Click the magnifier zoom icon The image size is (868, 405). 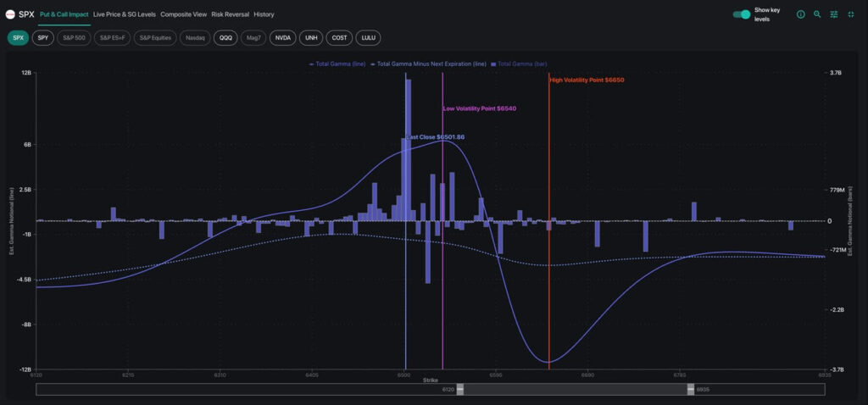[x=817, y=14]
